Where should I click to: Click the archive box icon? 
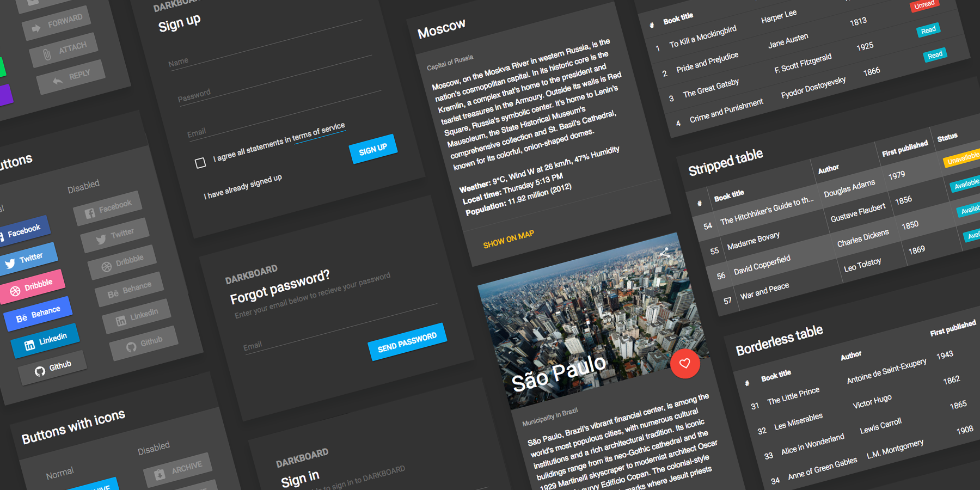pyautogui.click(x=160, y=474)
